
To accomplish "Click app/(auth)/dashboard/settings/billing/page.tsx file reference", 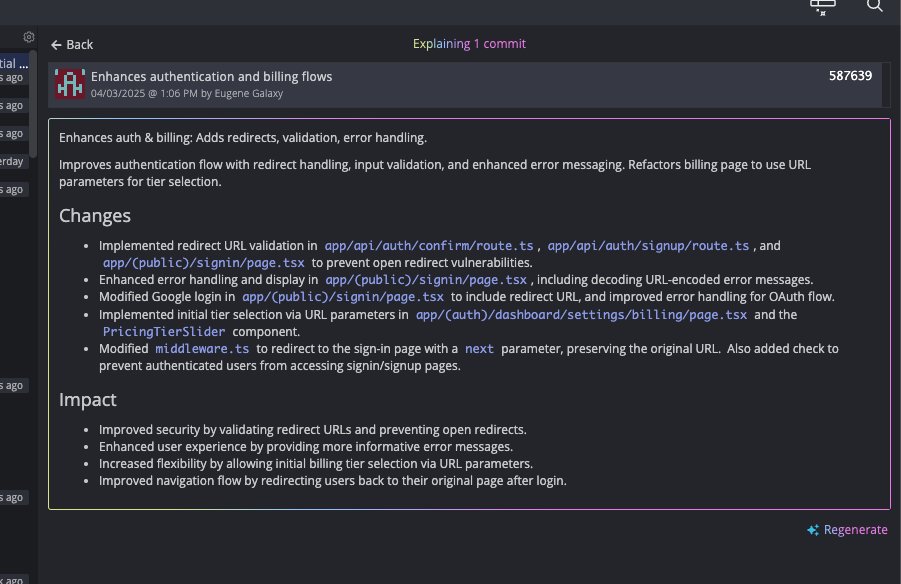I will [582, 315].
